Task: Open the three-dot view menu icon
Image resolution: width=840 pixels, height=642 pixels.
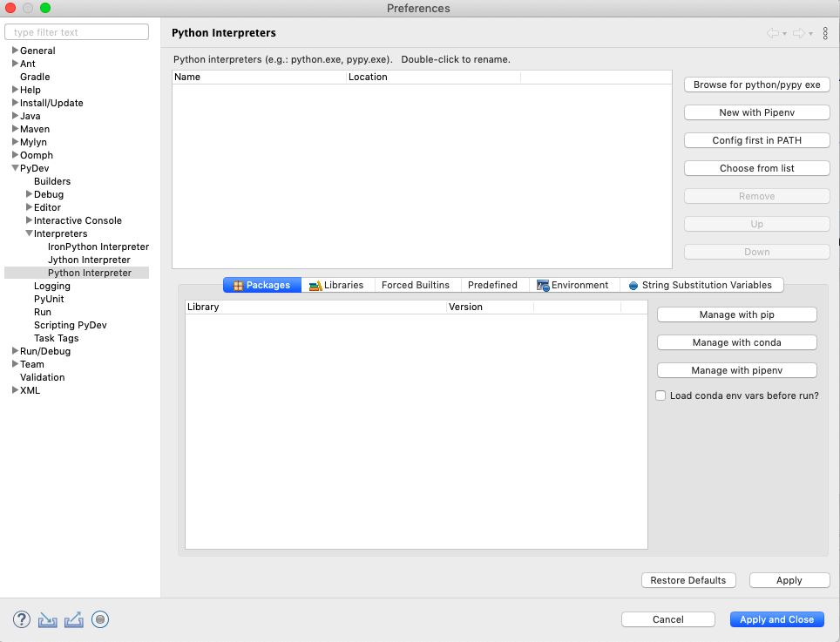Action: [825, 33]
